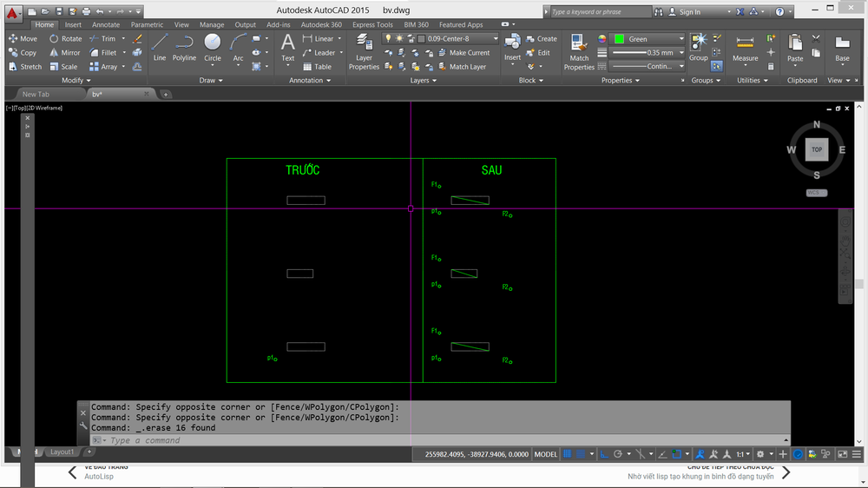The width and height of the screenshot is (868, 488).
Task: Pick the Mirror tool
Action: click(x=65, y=53)
